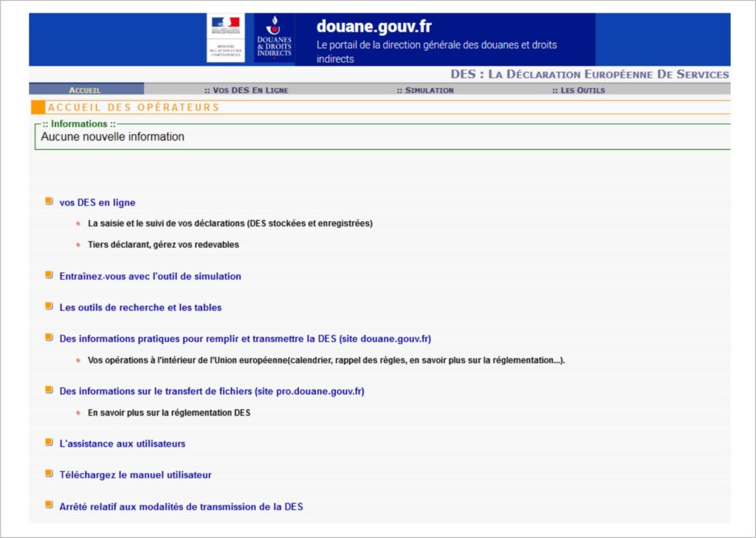Open the vos DES en ligne link
756x538 pixels.
click(x=97, y=202)
